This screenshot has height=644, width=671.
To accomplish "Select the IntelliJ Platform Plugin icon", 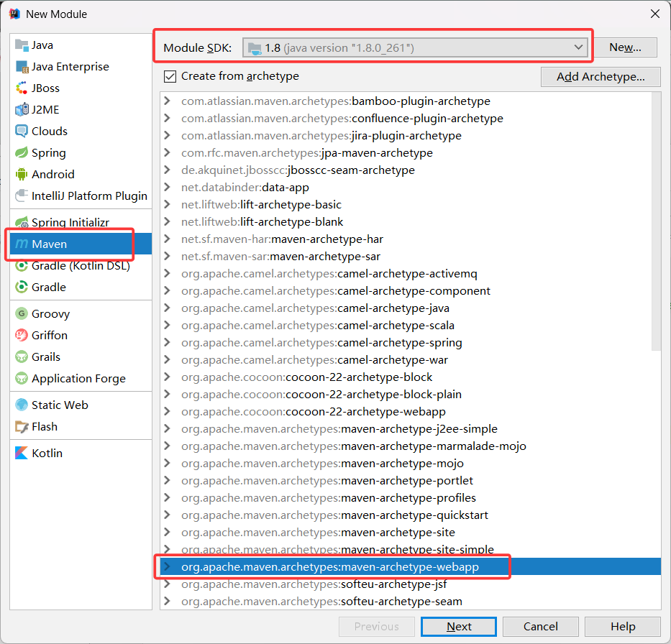I will coord(22,195).
